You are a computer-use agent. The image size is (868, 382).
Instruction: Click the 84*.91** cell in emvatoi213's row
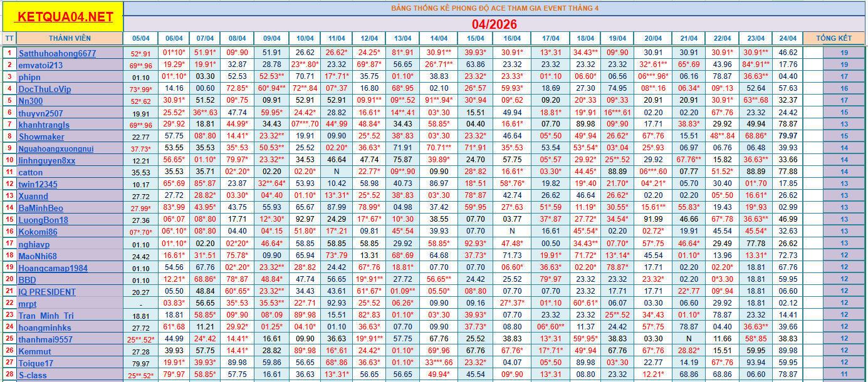pyautogui.click(x=756, y=65)
